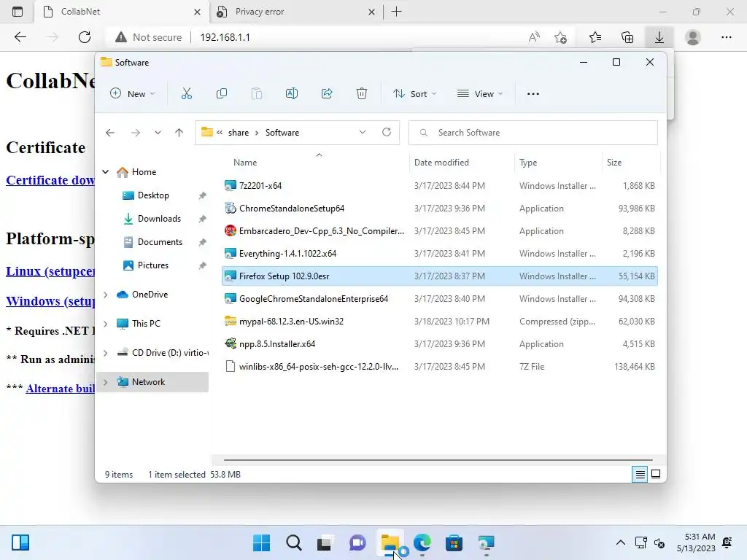Click the share breadcrumb in address bar

pos(239,133)
